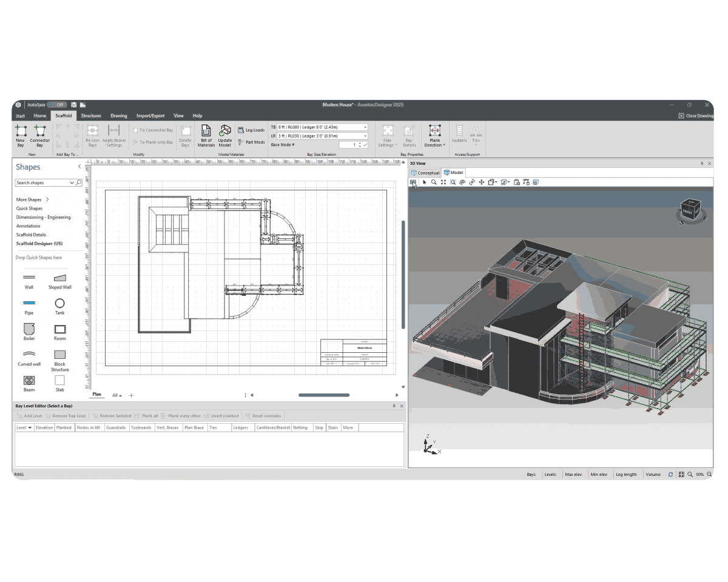Toggle the AutoSave switch

56,105
